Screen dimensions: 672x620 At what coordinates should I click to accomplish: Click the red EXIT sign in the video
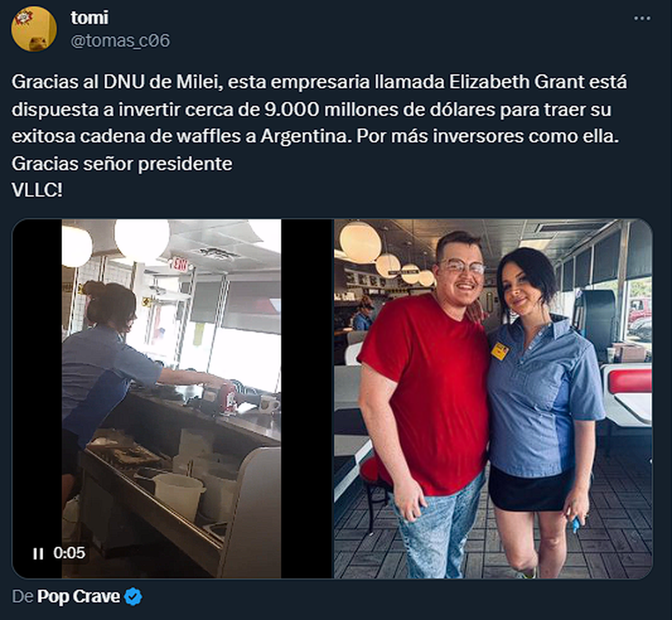click(x=180, y=264)
